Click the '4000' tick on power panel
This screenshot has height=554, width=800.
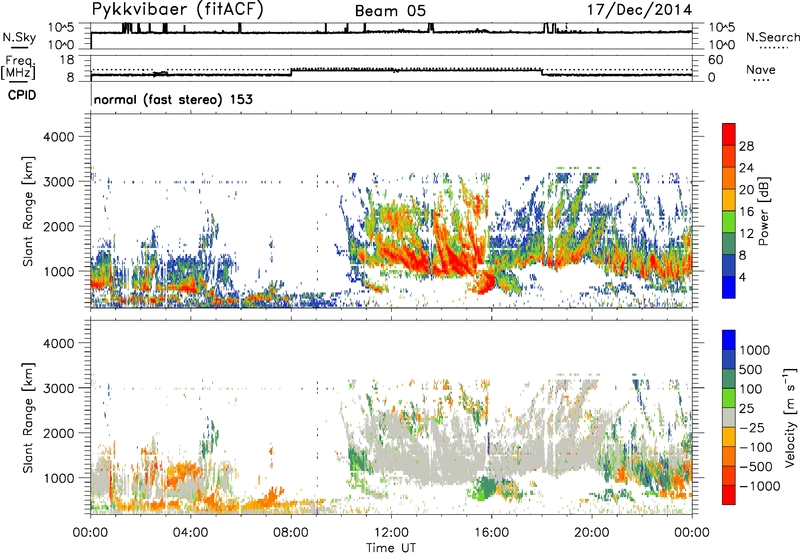click(x=58, y=137)
